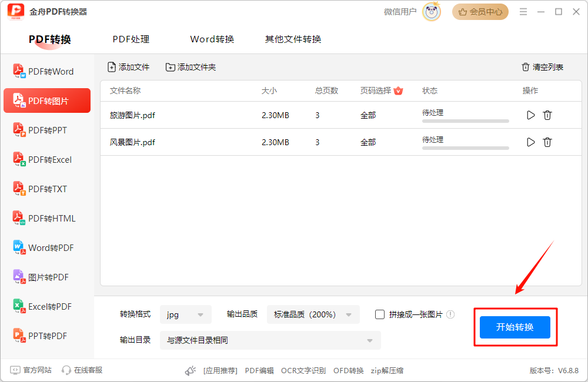Viewport: 588px width, 382px height.
Task: Select Excel转PDF in the sidebar
Action: [x=47, y=306]
